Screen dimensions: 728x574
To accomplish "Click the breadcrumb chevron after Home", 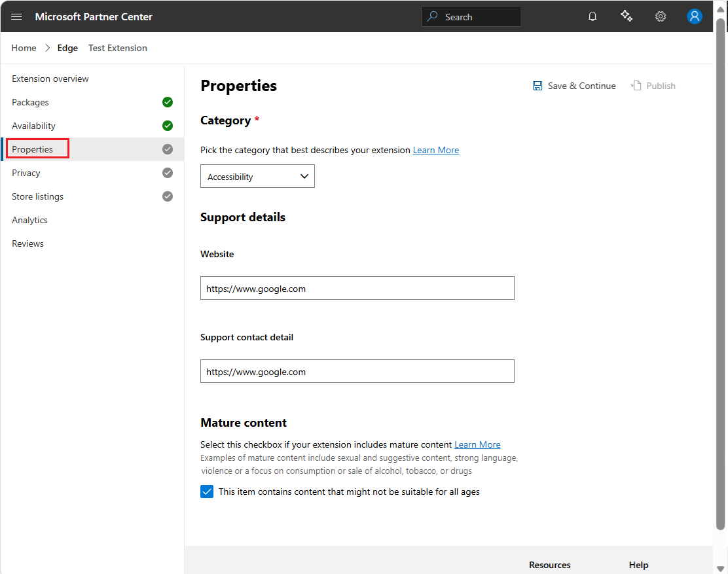I will (x=47, y=48).
